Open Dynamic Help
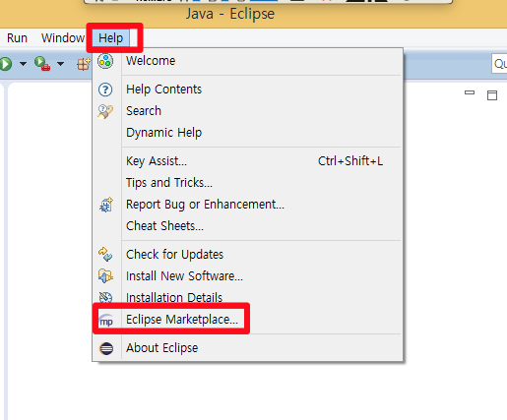The width and height of the screenshot is (507, 420). (x=247, y=133)
